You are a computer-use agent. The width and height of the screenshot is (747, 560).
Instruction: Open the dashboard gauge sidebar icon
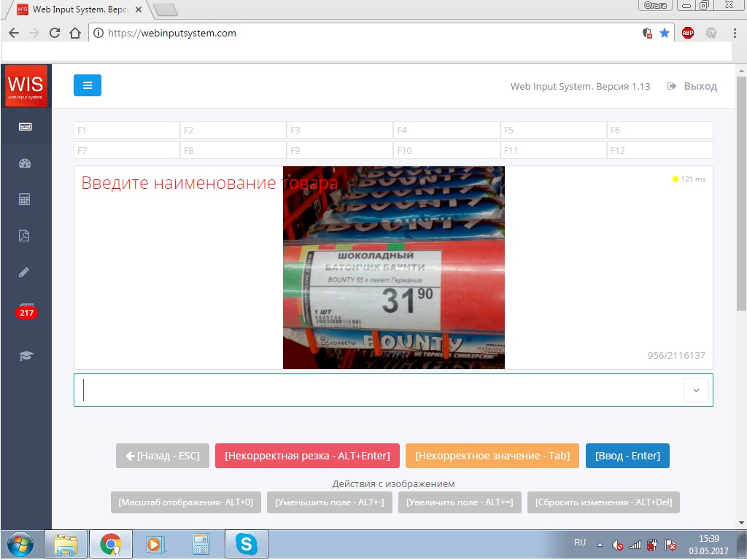click(x=25, y=163)
